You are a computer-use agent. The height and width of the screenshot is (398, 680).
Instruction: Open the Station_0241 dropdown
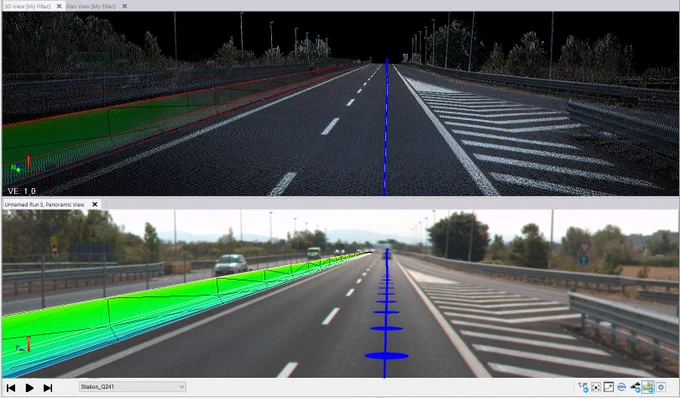(133, 387)
